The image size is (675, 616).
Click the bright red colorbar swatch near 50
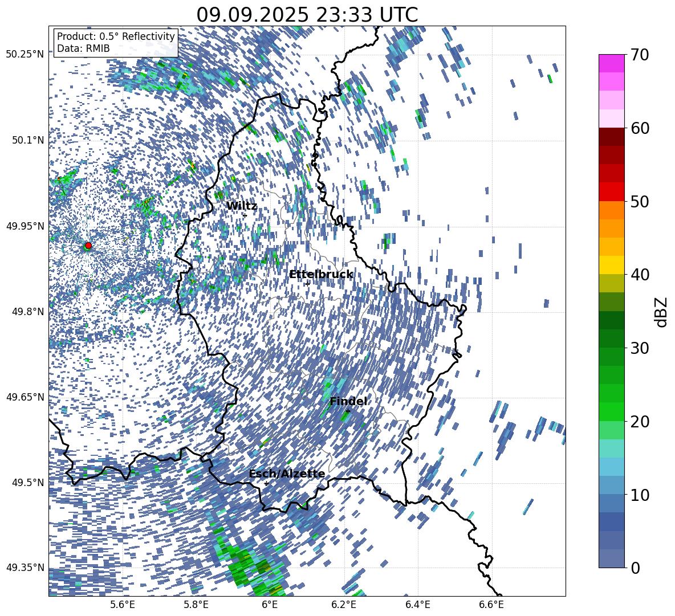612,192
